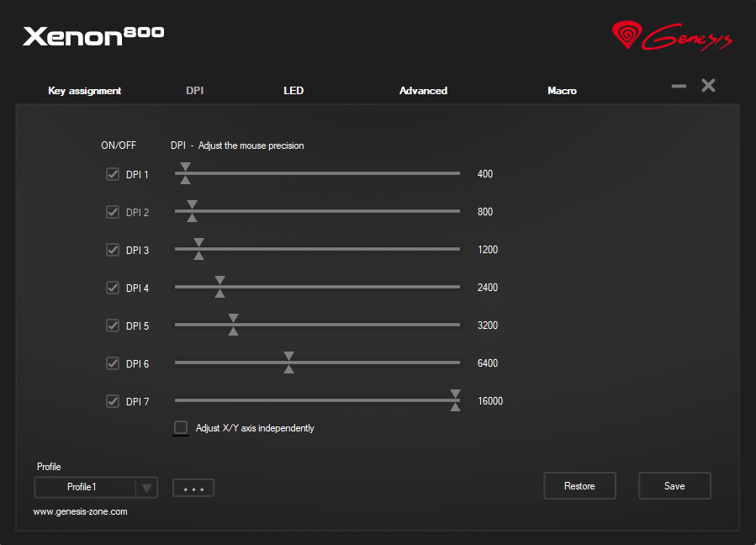
Task: Switch to the Key assignment tab
Action: pos(85,91)
